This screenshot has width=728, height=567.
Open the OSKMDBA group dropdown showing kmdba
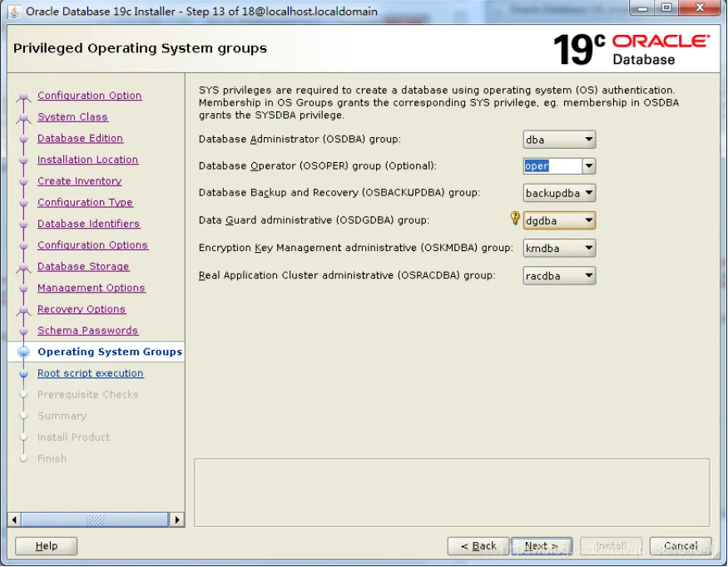pyautogui.click(x=559, y=249)
